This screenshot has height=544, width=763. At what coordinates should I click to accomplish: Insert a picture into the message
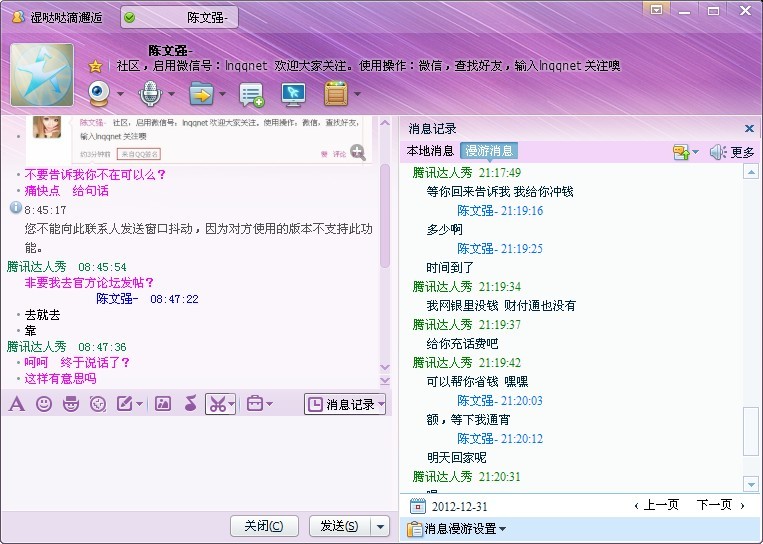tap(163, 404)
